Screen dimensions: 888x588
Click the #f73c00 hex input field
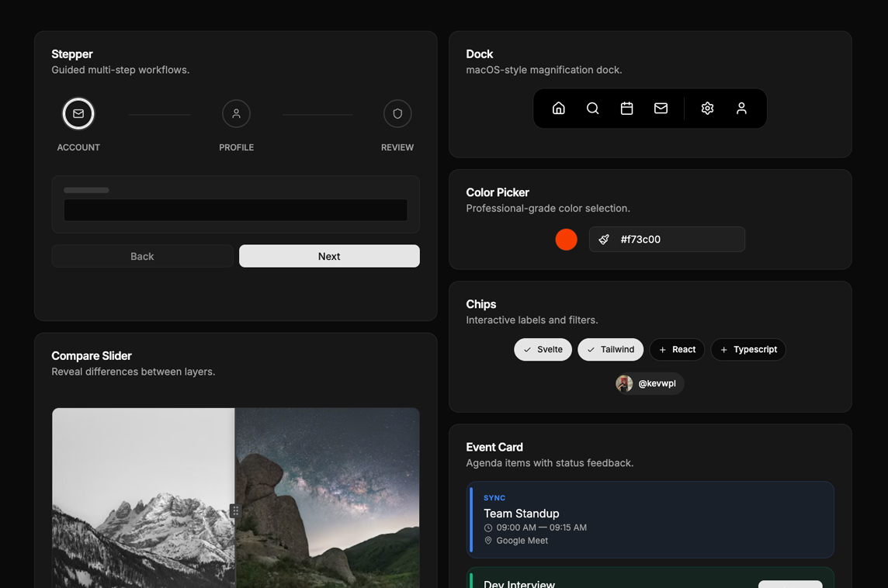(667, 240)
